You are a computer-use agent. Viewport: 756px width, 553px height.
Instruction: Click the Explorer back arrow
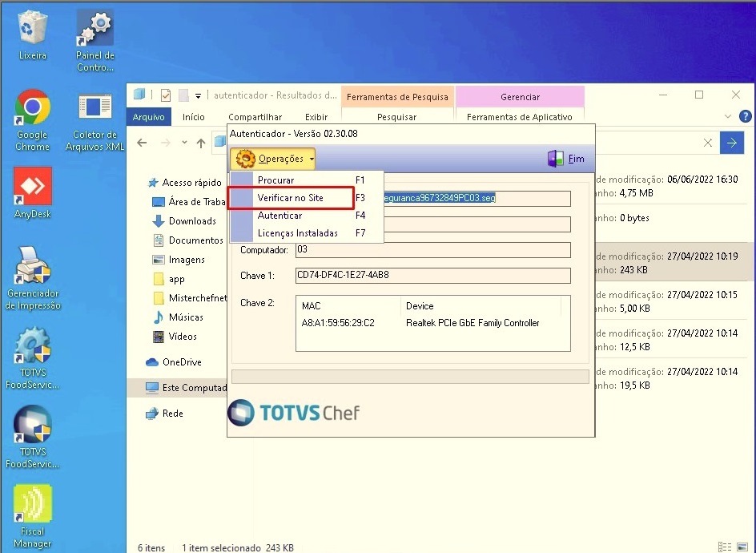pyautogui.click(x=142, y=143)
